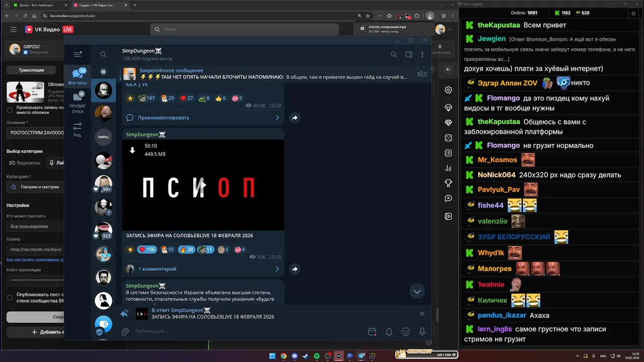This screenshot has width=644, height=362.
Task: Open Chrome downloads icon
Action: tap(430, 16)
